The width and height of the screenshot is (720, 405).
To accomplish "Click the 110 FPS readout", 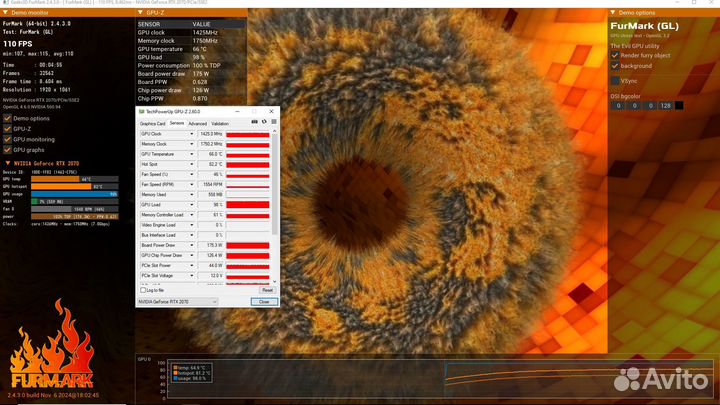I will 17,44.
